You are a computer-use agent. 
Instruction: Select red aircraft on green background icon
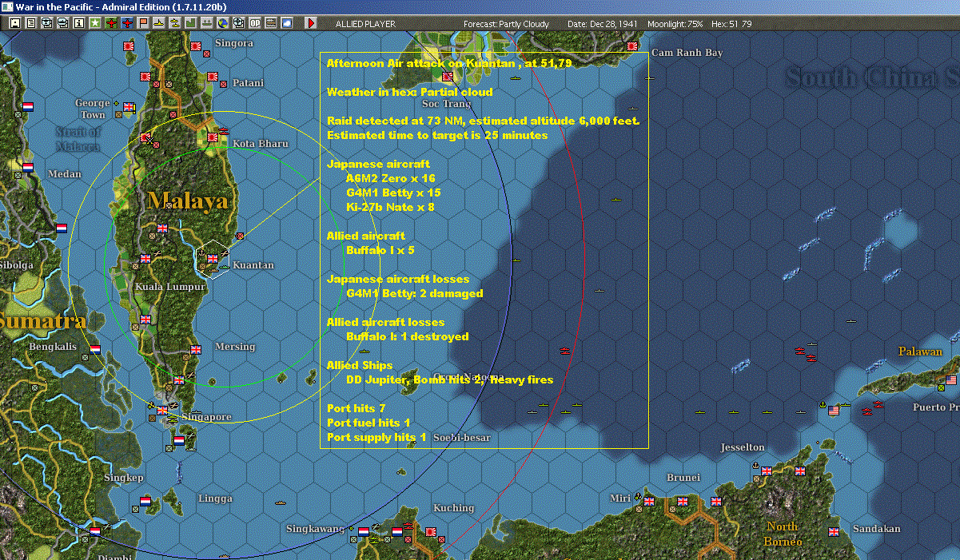click(x=111, y=23)
